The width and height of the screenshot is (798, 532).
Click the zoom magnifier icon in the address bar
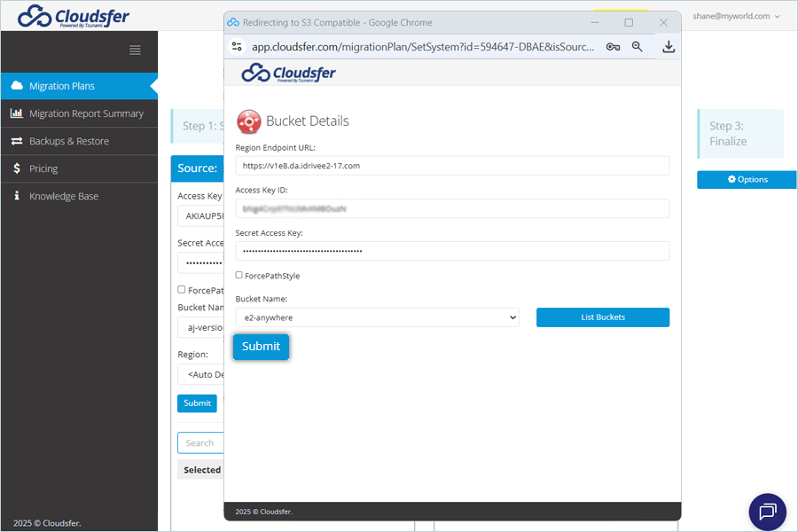[x=638, y=47]
